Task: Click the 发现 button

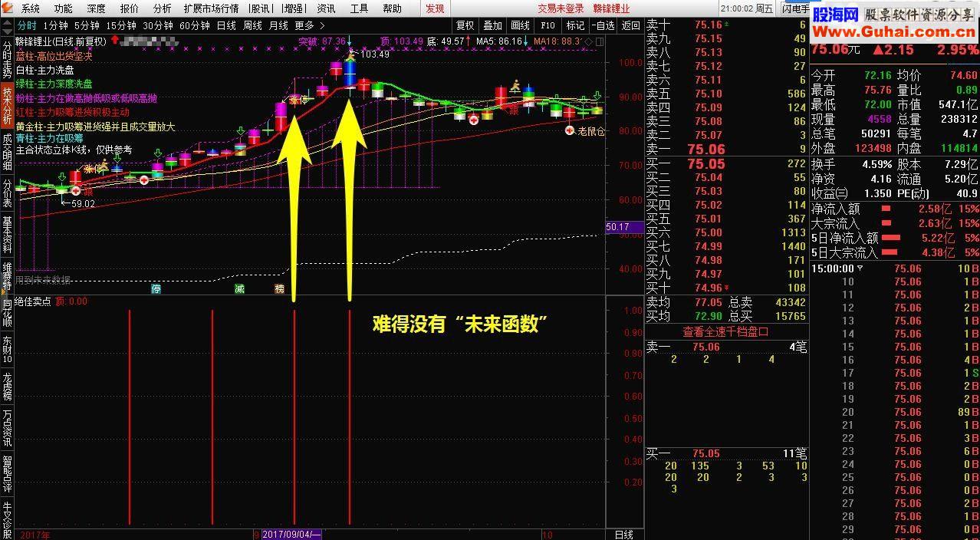Action: (x=435, y=8)
